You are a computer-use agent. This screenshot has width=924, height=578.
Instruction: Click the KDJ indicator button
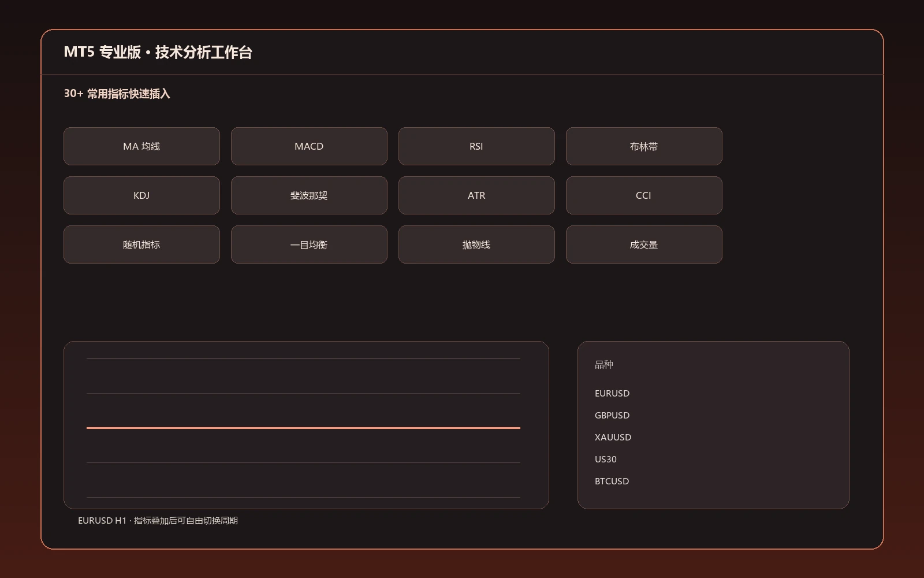[141, 195]
